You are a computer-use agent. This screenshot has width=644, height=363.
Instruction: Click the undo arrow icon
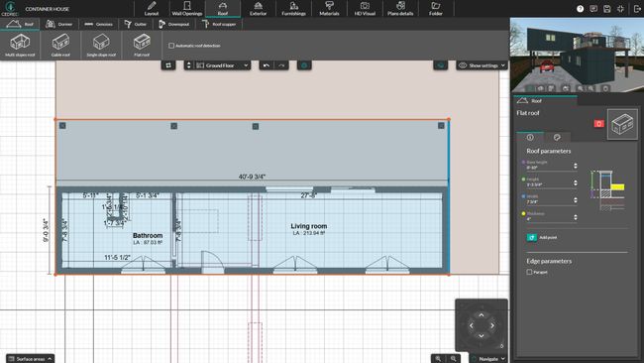click(x=267, y=65)
